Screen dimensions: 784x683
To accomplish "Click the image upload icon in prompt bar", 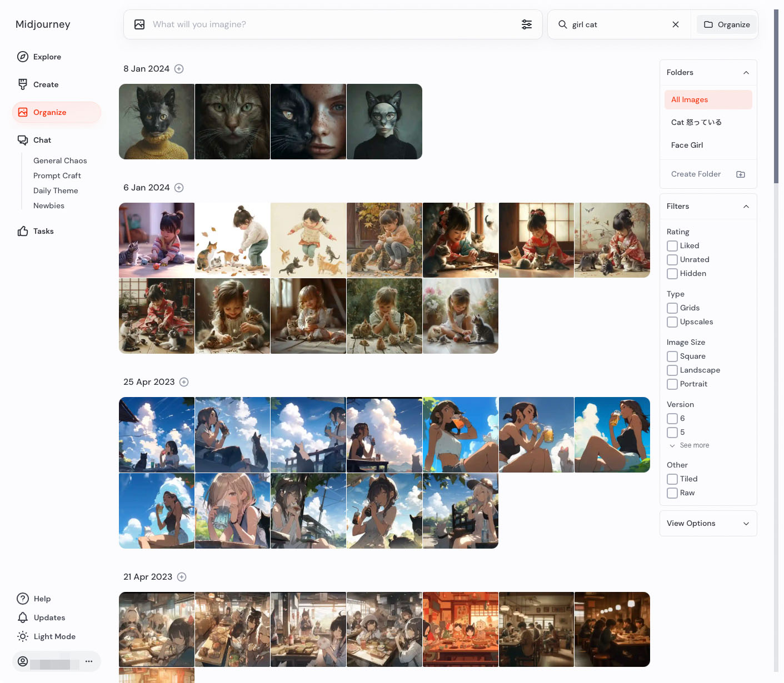I will pos(139,24).
